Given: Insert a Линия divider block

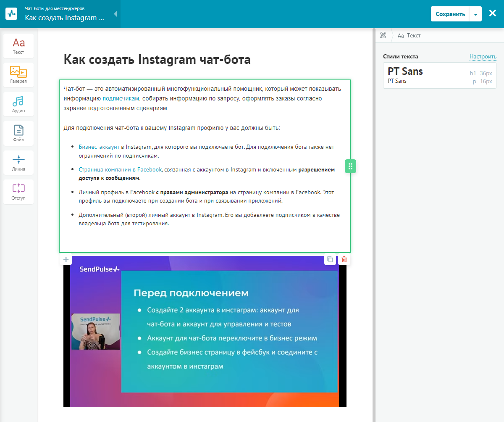Looking at the screenshot, I should point(18,163).
